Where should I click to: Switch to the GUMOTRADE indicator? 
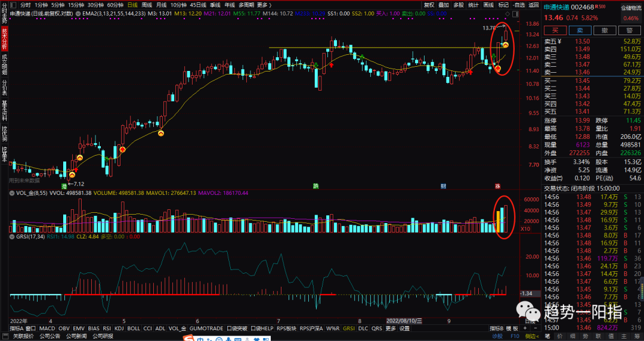206,328
